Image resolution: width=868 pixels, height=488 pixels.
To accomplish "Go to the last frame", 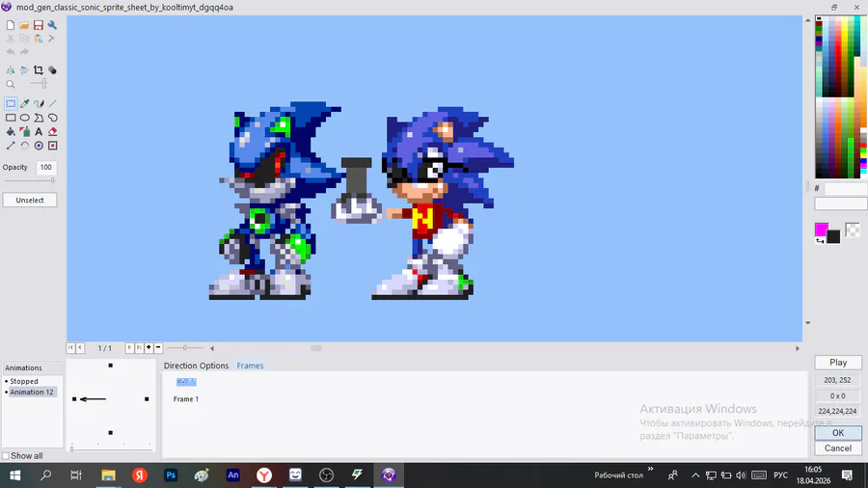I will [139, 347].
